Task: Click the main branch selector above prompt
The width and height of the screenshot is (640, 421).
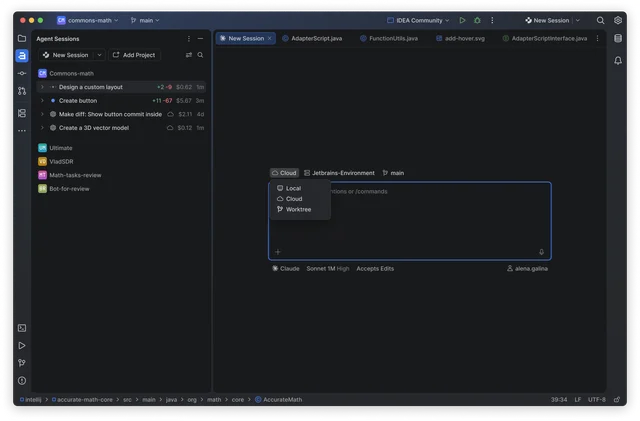Action: [393, 173]
